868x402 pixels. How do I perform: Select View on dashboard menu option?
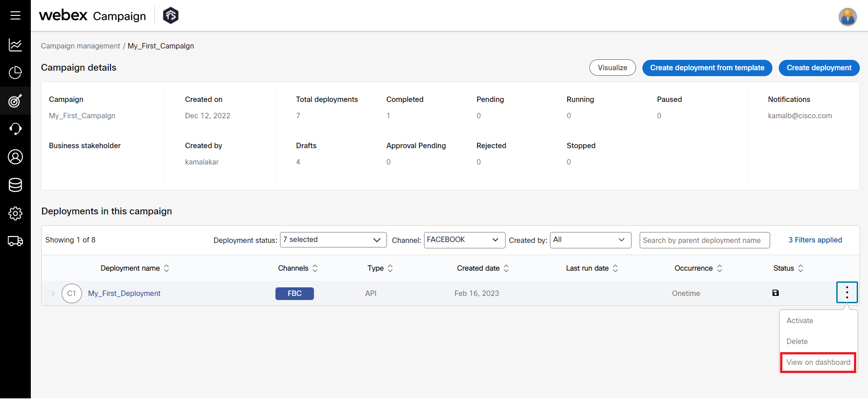(818, 362)
